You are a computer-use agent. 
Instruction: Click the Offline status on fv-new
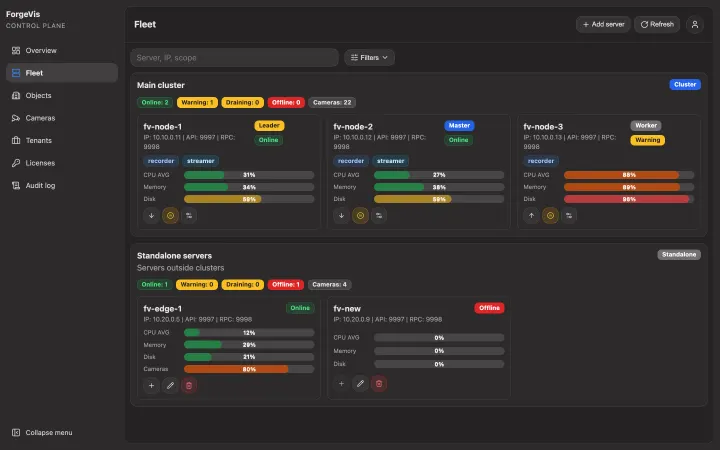[x=489, y=308]
